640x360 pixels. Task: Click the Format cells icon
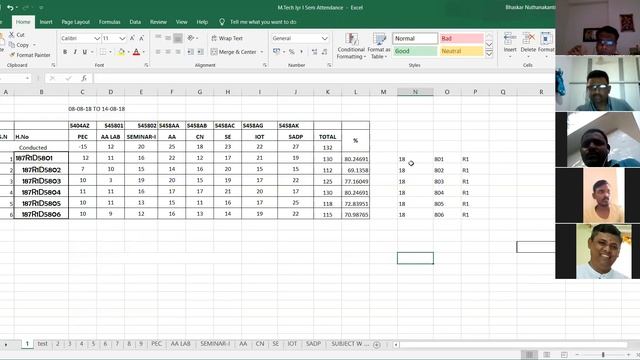click(546, 39)
